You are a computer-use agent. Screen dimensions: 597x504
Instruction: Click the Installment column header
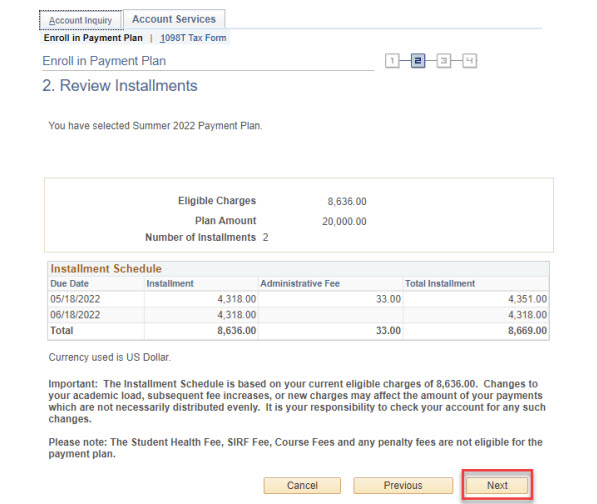tap(170, 284)
